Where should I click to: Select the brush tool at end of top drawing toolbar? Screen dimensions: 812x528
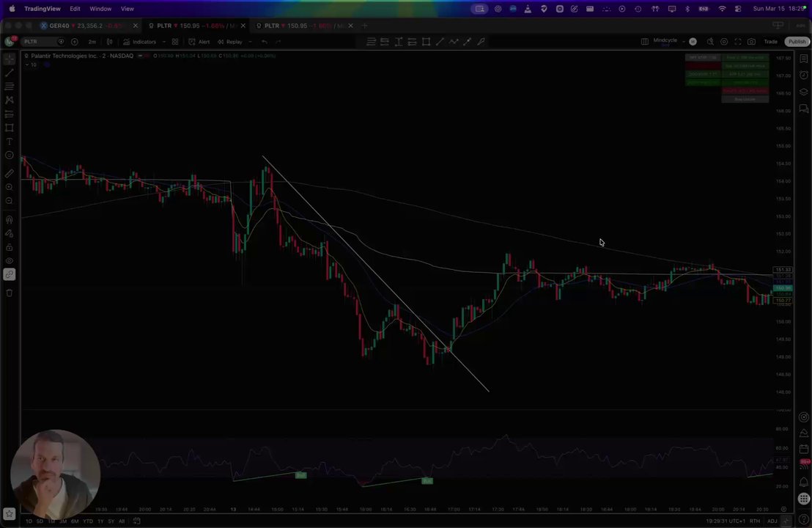pyautogui.click(x=481, y=42)
